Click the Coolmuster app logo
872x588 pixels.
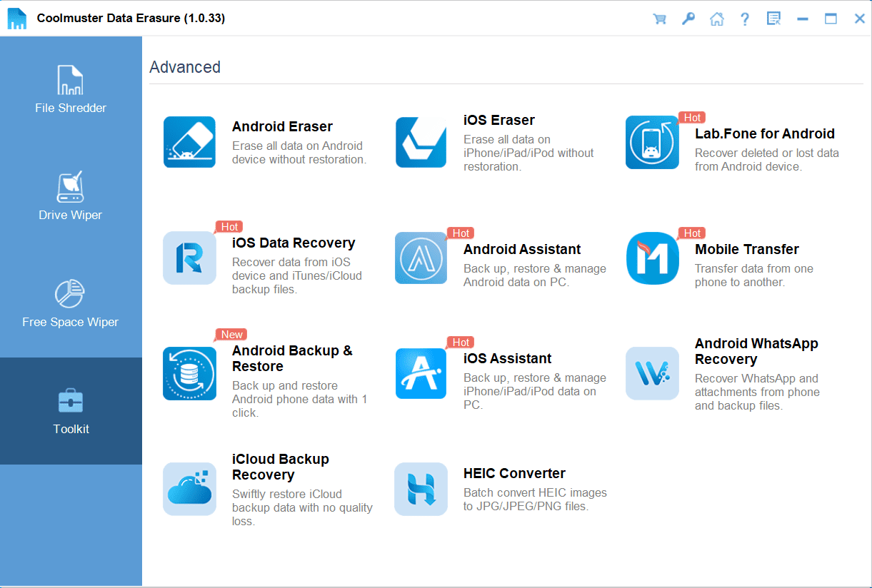pyautogui.click(x=17, y=19)
